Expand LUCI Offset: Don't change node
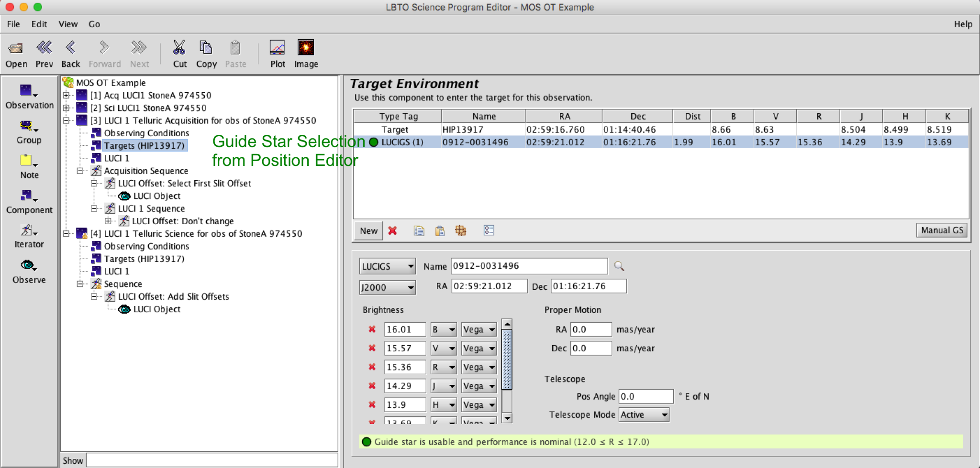Screen dimensions: 980x468 (x=108, y=221)
